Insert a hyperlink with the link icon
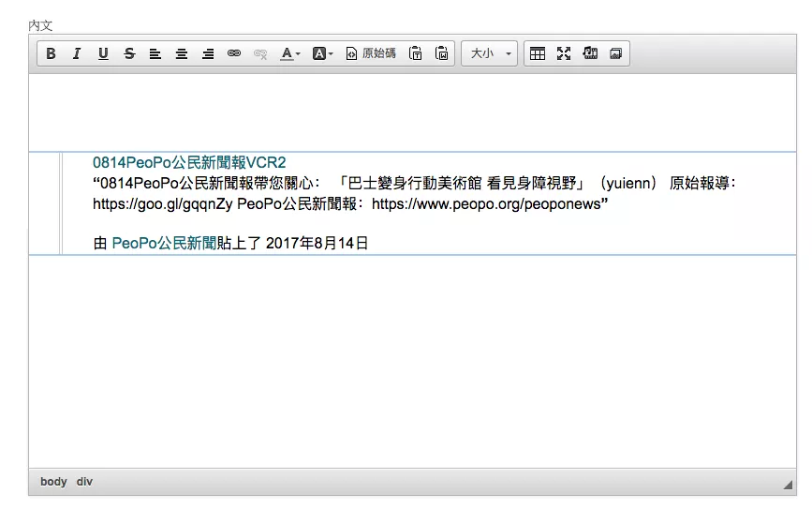This screenshot has width=812, height=509. (234, 53)
